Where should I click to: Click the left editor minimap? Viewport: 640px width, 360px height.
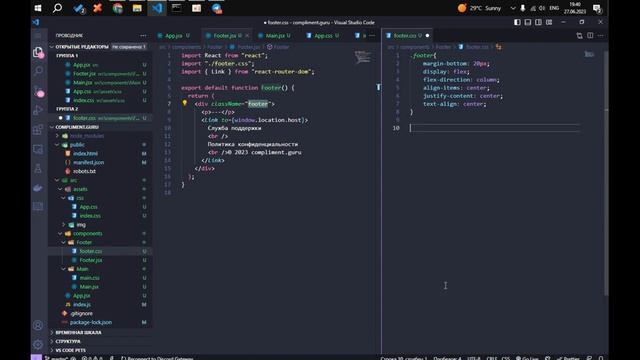tap(363, 57)
